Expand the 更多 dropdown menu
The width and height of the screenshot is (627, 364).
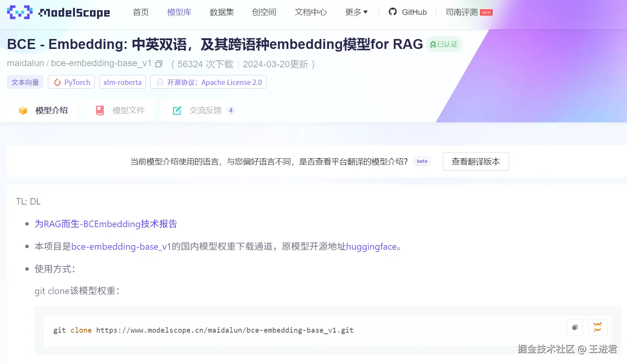pos(356,12)
